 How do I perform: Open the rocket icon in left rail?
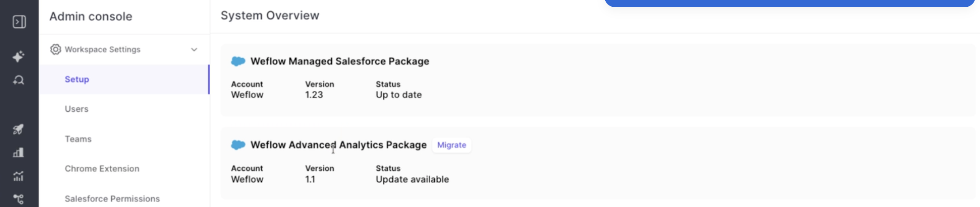(19, 129)
